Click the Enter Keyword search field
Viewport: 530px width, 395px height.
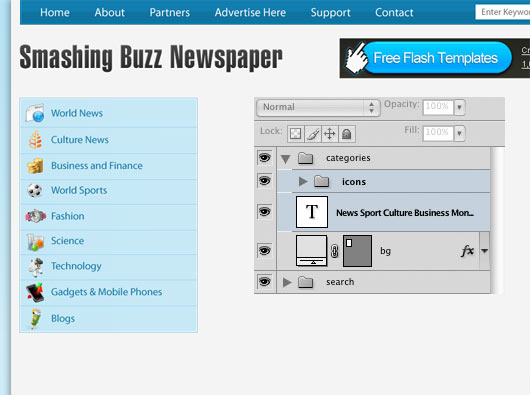503,12
